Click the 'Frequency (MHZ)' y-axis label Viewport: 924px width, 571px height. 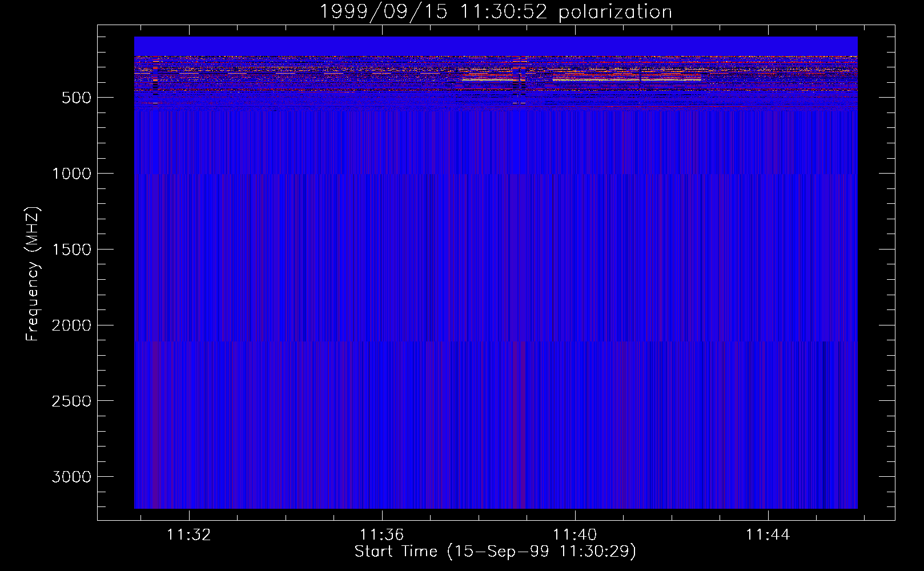point(33,274)
